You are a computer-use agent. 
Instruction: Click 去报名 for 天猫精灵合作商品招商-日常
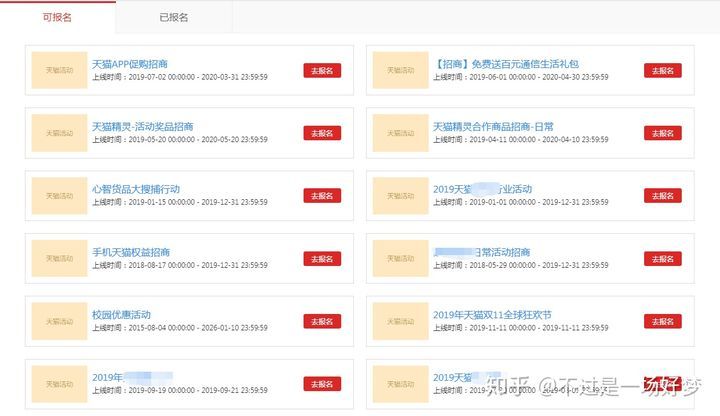663,133
